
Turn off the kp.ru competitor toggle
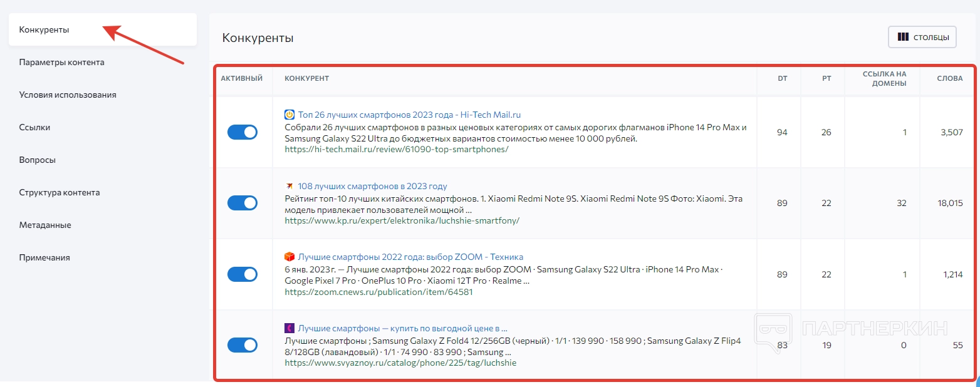coord(242,203)
